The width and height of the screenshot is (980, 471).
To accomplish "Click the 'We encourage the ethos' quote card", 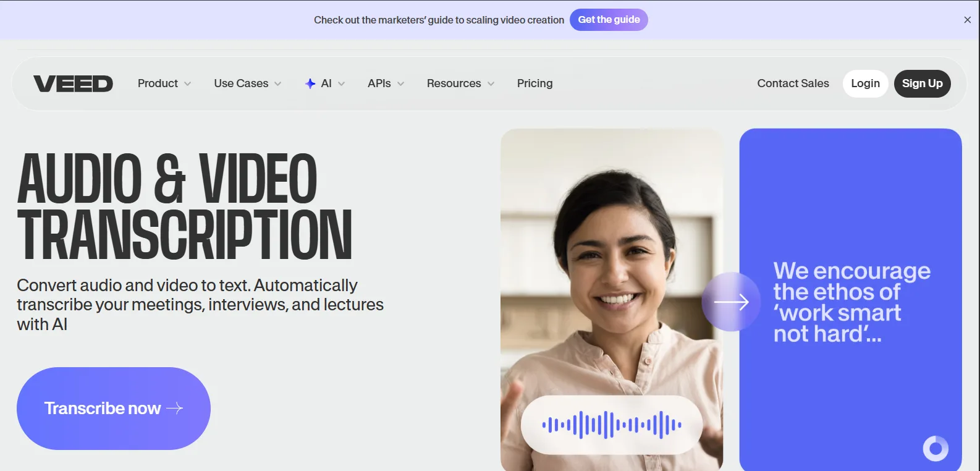I will [850, 300].
